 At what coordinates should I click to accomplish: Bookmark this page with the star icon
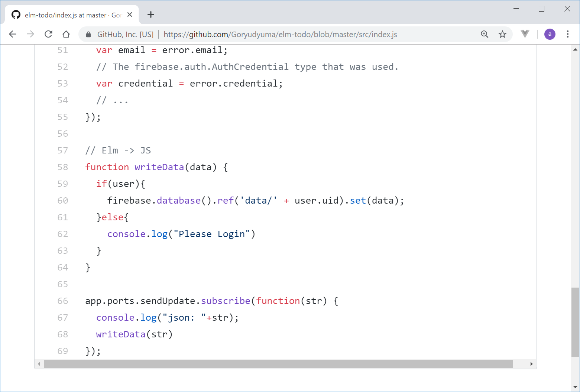(502, 34)
